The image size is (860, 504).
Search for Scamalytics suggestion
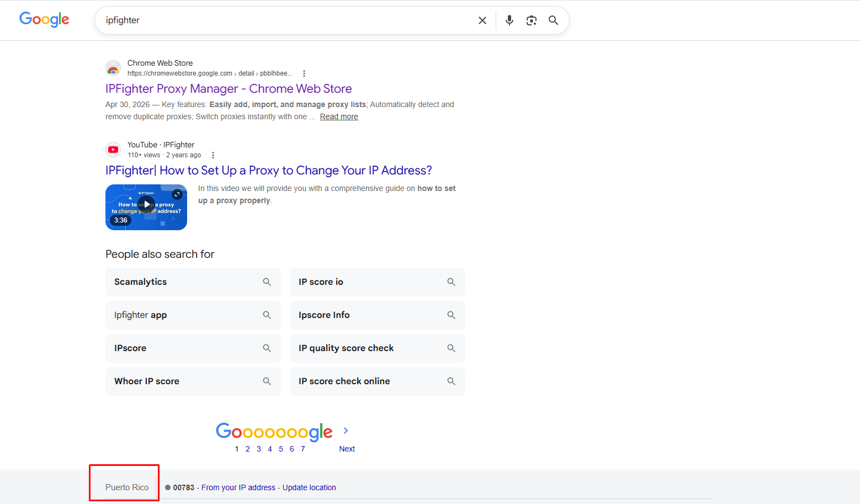(193, 282)
